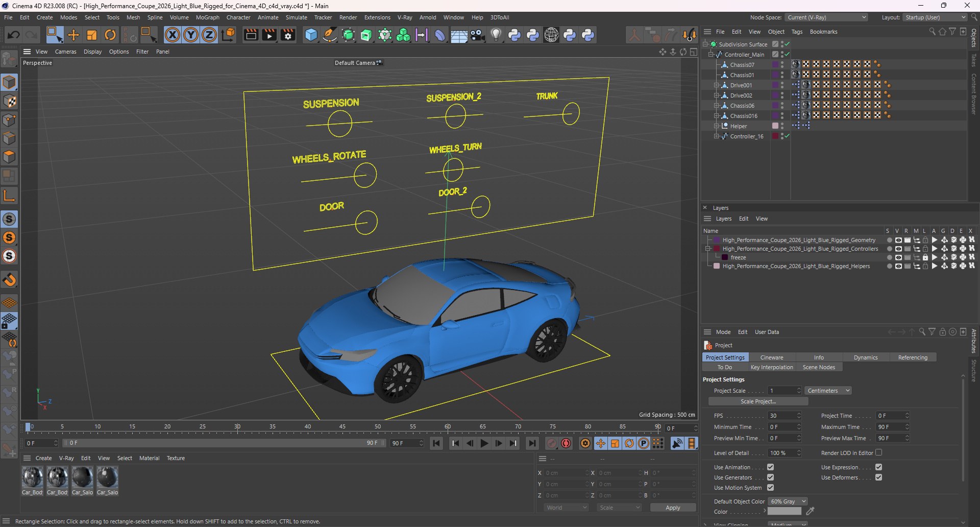Toggle Use Animation checkbox
This screenshot has width=980, height=527.
(771, 467)
